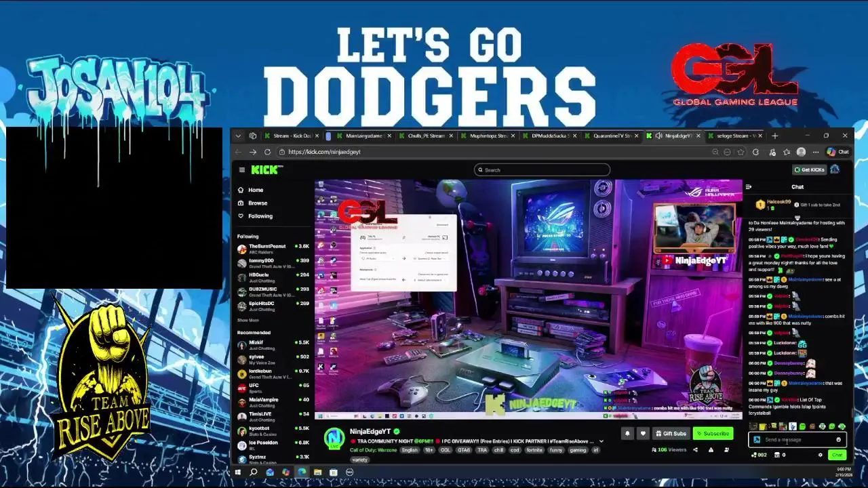The width and height of the screenshot is (868, 488).
Task: Click the English tag
Action: coord(410,450)
